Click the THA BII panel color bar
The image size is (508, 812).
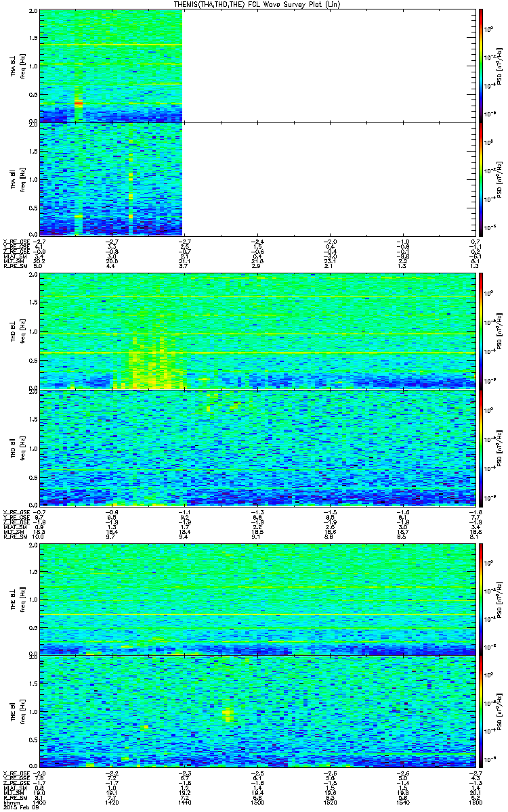coord(480,179)
